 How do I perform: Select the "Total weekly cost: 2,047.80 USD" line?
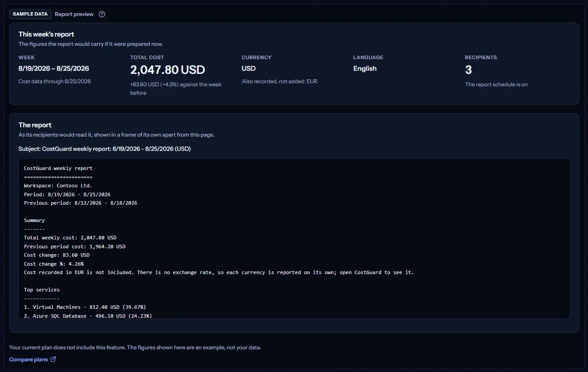point(70,238)
